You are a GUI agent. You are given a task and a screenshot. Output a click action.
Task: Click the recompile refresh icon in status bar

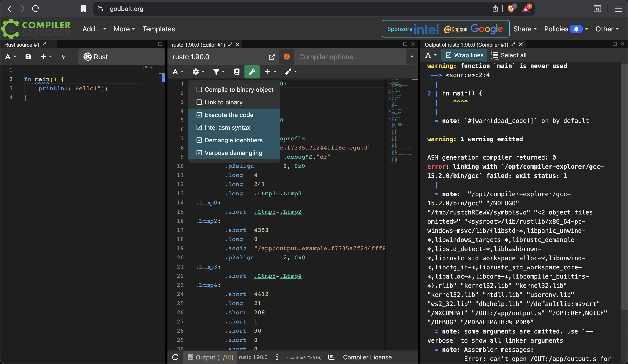point(175,357)
